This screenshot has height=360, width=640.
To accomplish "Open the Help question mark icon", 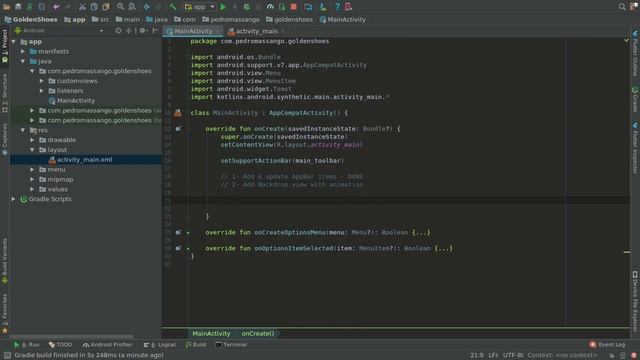I will tap(337, 7).
